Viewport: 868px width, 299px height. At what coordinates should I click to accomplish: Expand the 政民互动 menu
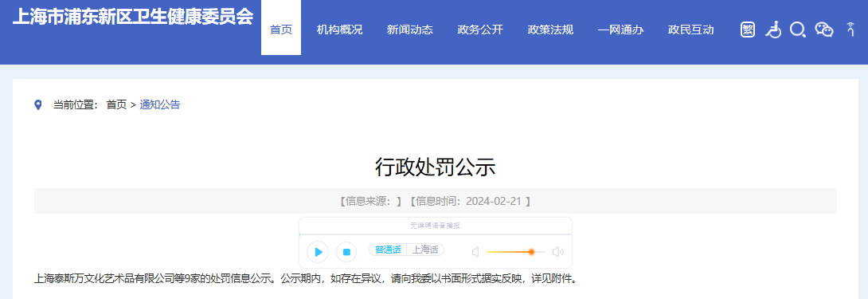[x=691, y=30]
